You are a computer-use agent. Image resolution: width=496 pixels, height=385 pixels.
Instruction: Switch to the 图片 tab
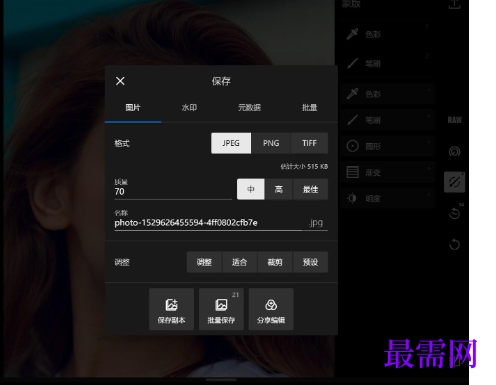[x=133, y=108]
